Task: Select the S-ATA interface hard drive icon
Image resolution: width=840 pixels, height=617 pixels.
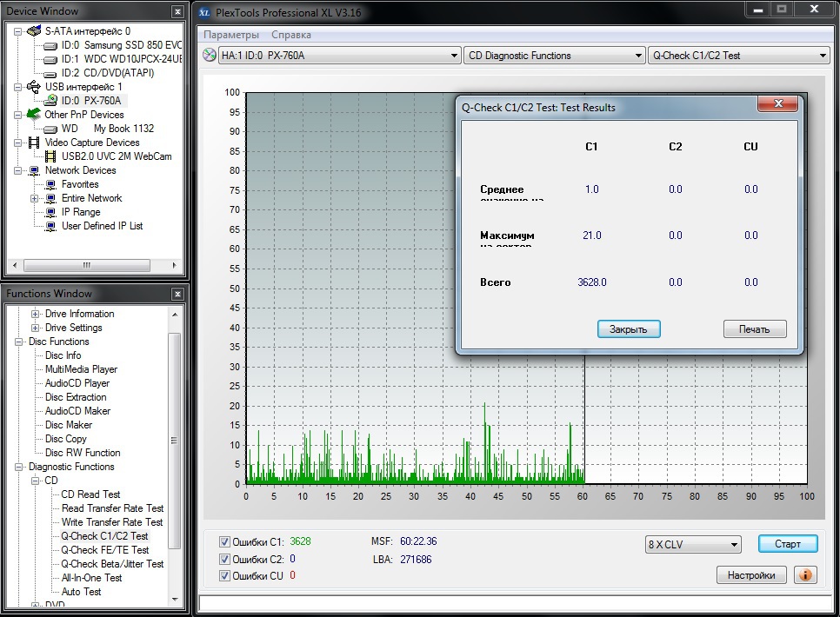Action: (34, 31)
